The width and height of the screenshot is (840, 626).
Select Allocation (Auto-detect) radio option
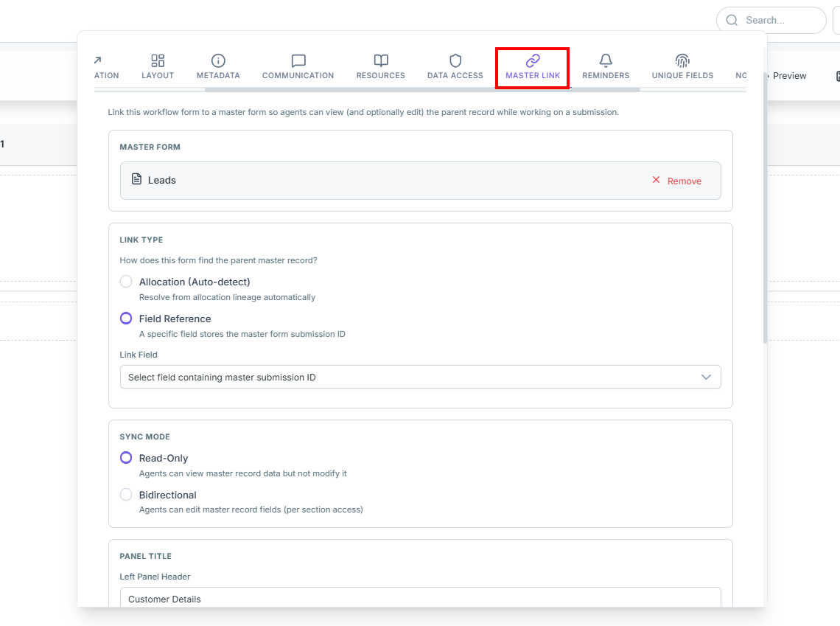click(x=126, y=282)
